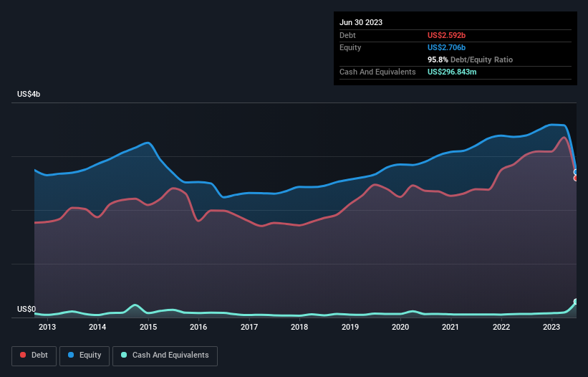588x377 pixels.
Task: Click the US$0 y-axis label
Action: pos(26,309)
